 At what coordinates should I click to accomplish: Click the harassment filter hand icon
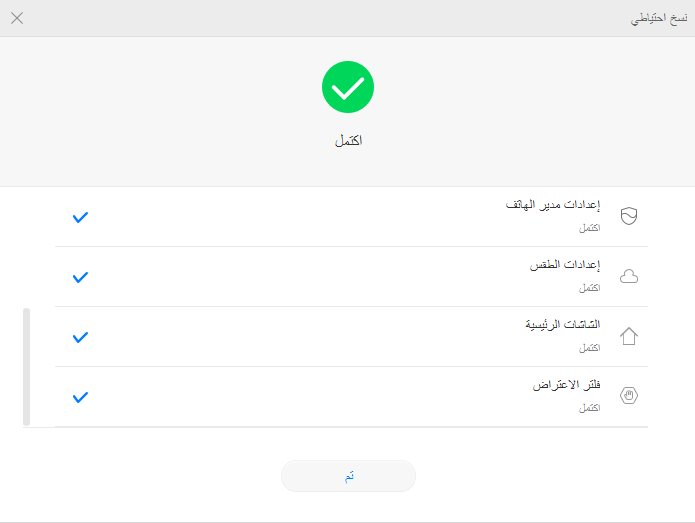pyautogui.click(x=629, y=395)
